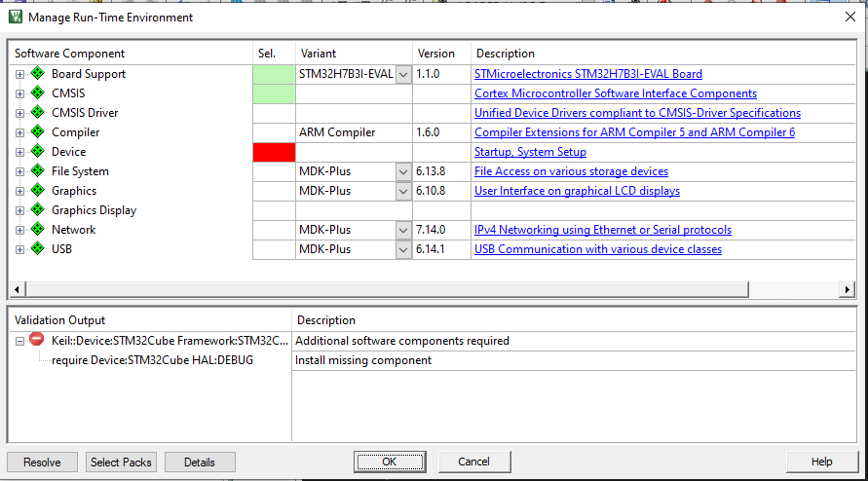Click the Board Support green diamond icon

[x=38, y=73]
